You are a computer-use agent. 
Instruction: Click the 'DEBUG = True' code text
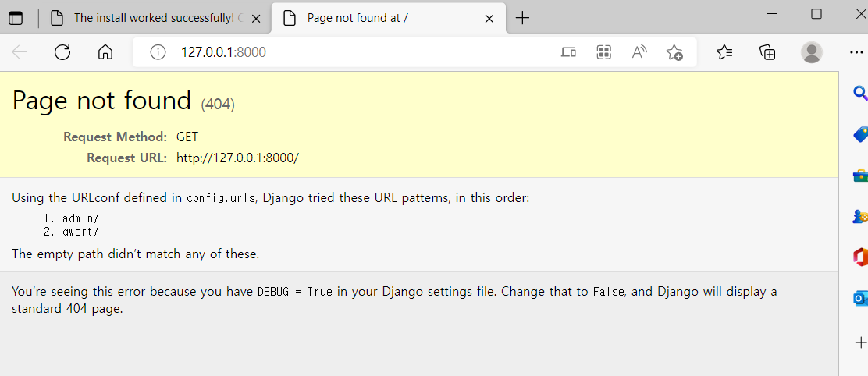pyautogui.click(x=295, y=292)
